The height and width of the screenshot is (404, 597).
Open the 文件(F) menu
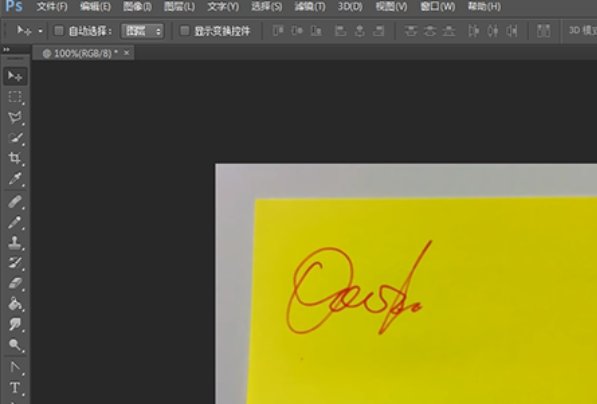[x=52, y=6]
